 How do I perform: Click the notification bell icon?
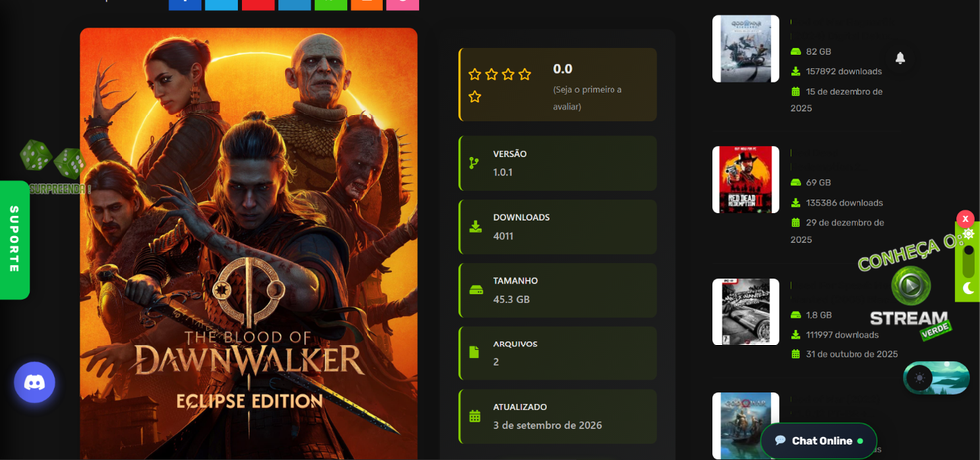click(x=900, y=58)
